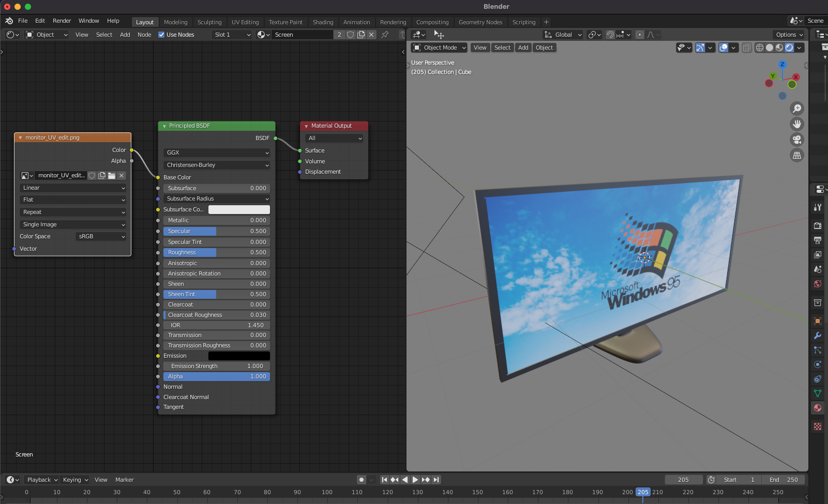Click the Emission black color swatch
This screenshot has width=828, height=504.
239,356
